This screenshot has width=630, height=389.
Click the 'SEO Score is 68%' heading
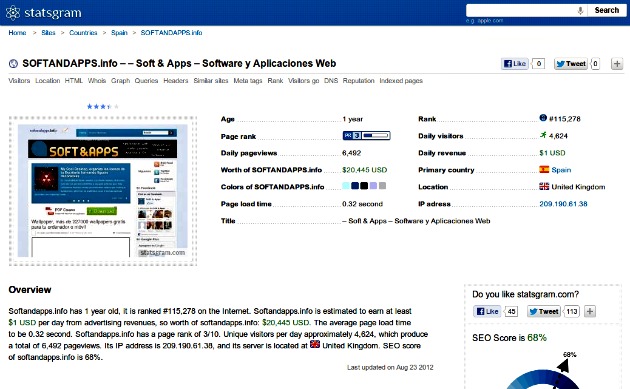click(509, 338)
